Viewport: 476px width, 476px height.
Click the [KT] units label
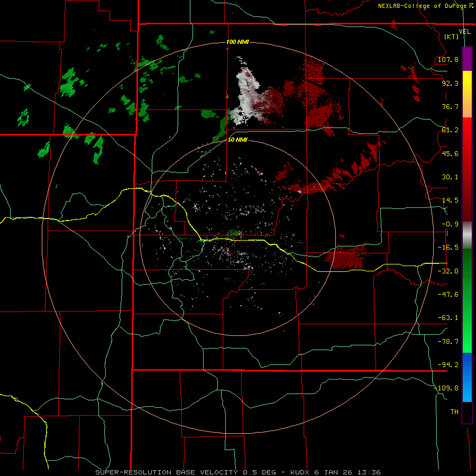click(x=452, y=36)
